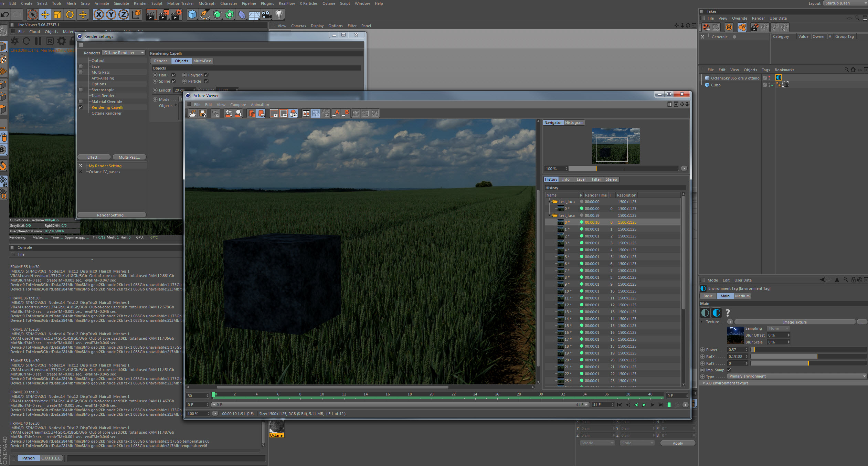This screenshot has width=868, height=466.
Task: Open file icon in Picture Viewer toolbar
Action: [x=192, y=114]
